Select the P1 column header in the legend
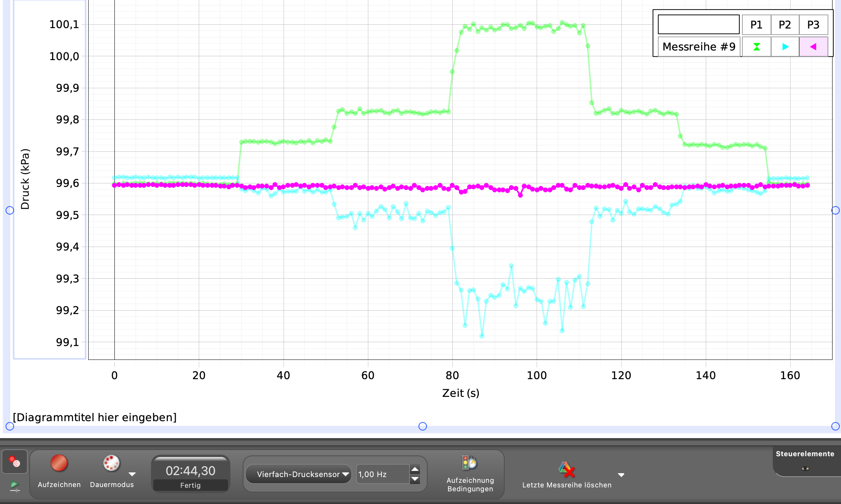Viewport: 841px width, 504px height. pos(756,25)
